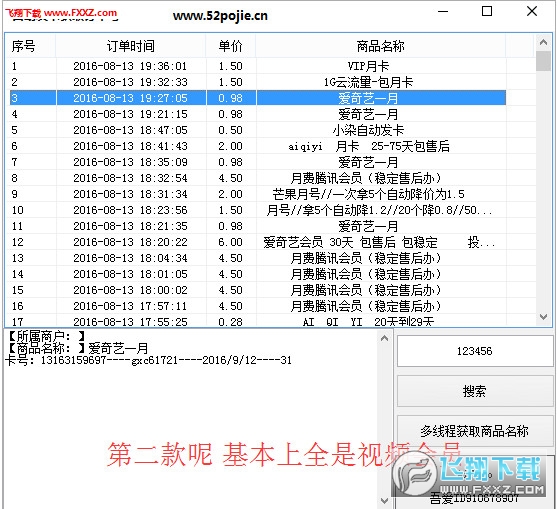Click the details pane scroll up arrow

384,338
